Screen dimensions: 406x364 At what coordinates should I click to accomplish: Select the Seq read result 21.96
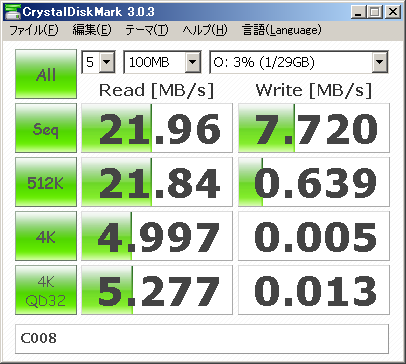pos(157,128)
